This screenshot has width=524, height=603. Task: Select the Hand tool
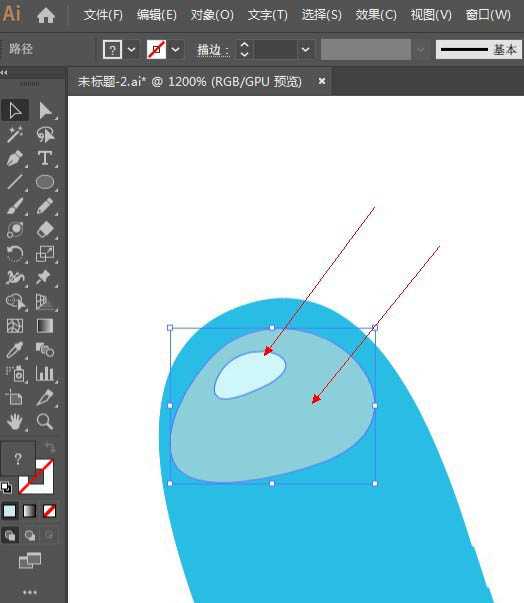coord(15,422)
